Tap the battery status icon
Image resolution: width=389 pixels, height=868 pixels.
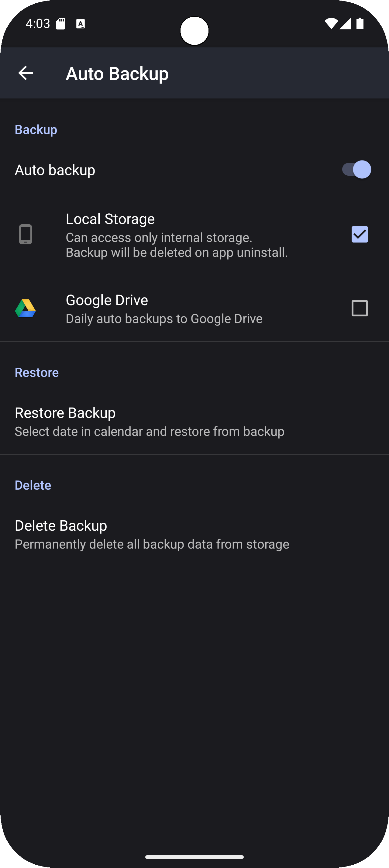click(x=360, y=24)
